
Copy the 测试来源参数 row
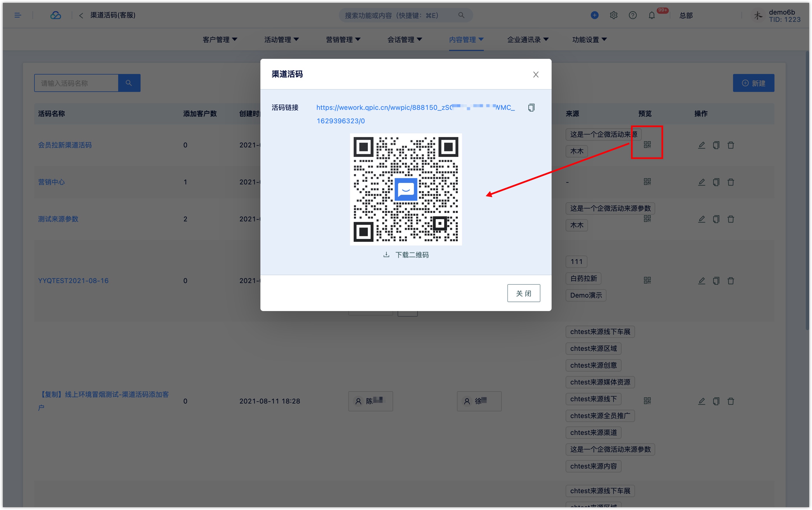coord(716,219)
